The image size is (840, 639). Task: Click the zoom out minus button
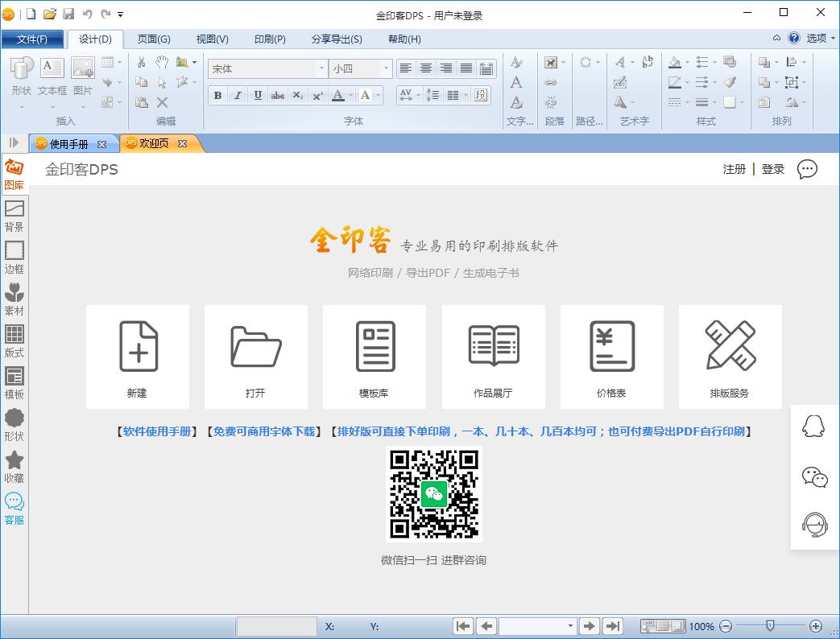pyautogui.click(x=726, y=625)
